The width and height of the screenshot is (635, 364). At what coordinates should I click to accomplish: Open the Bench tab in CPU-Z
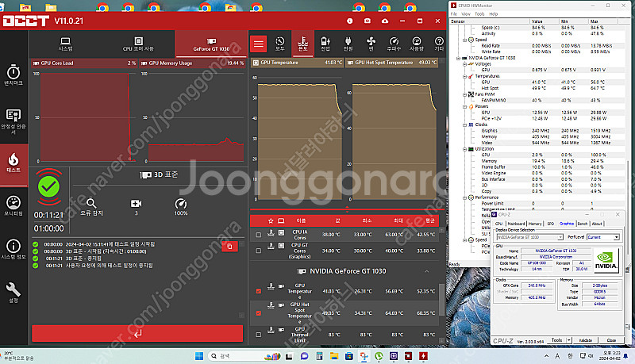(583, 224)
